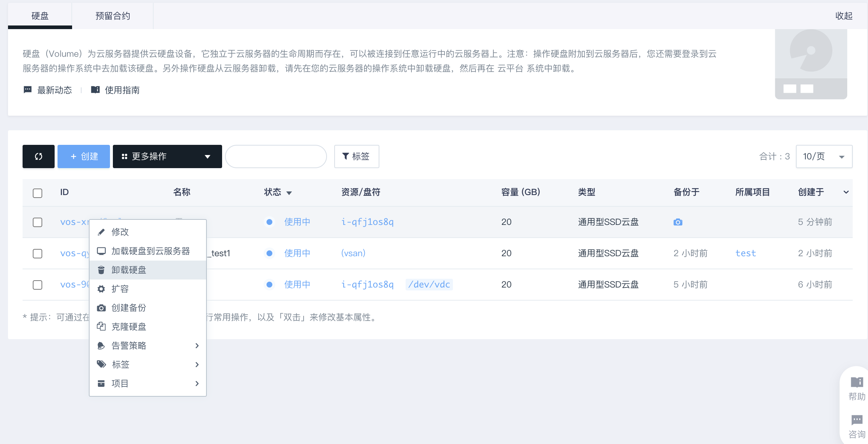Click the search input field
The height and width of the screenshot is (444, 868).
[x=276, y=156]
